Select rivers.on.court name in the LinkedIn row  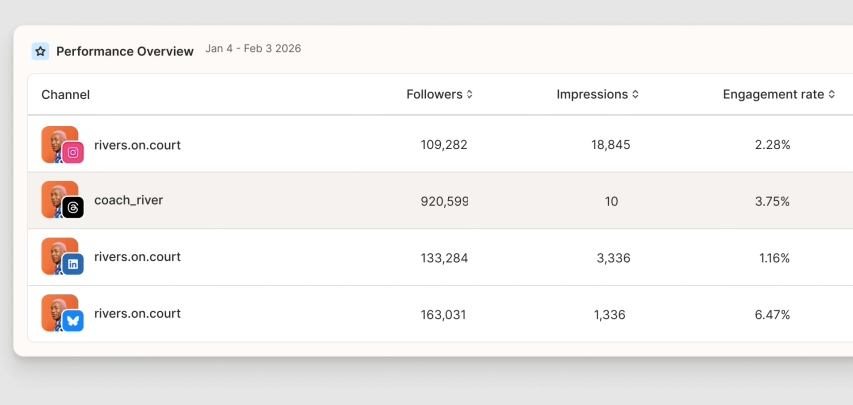coord(137,256)
